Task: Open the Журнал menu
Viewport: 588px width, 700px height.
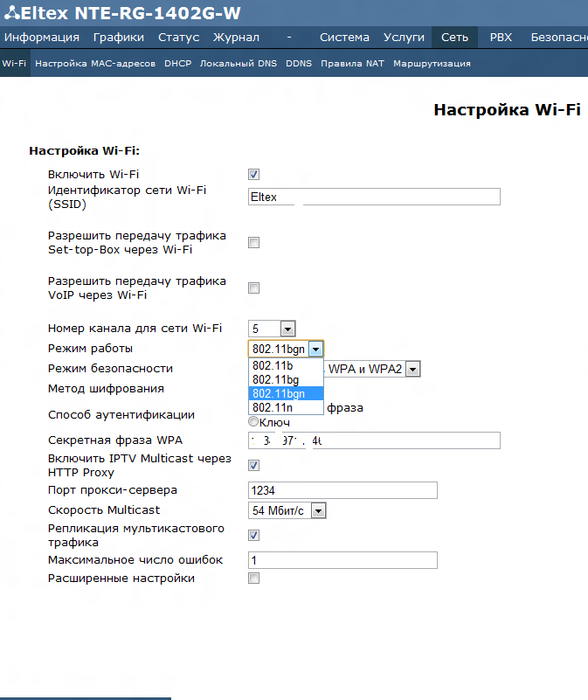Action: (x=236, y=37)
